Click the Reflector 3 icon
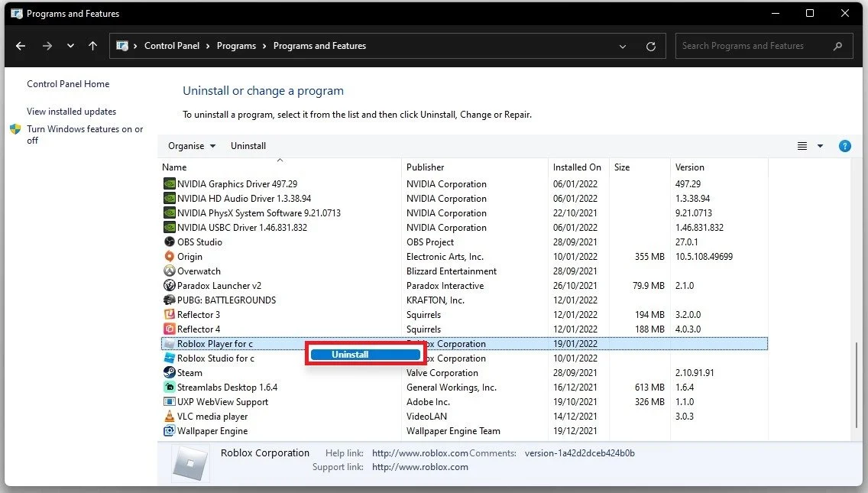The height and width of the screenshot is (493, 868). pyautogui.click(x=170, y=315)
